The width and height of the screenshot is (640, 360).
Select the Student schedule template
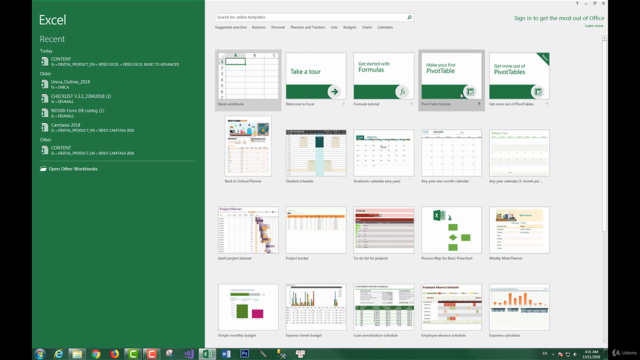pos(316,153)
